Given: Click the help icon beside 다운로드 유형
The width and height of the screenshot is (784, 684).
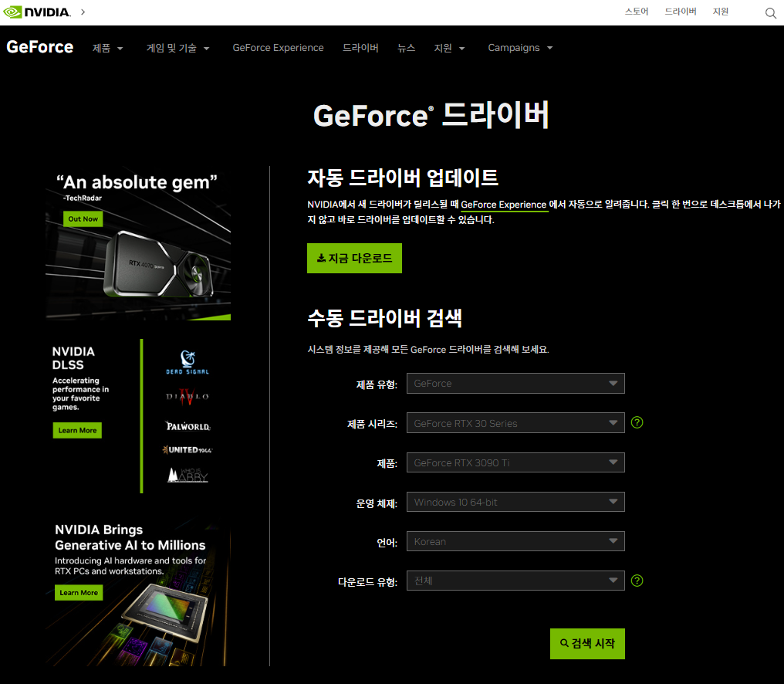Looking at the screenshot, I should click(637, 581).
